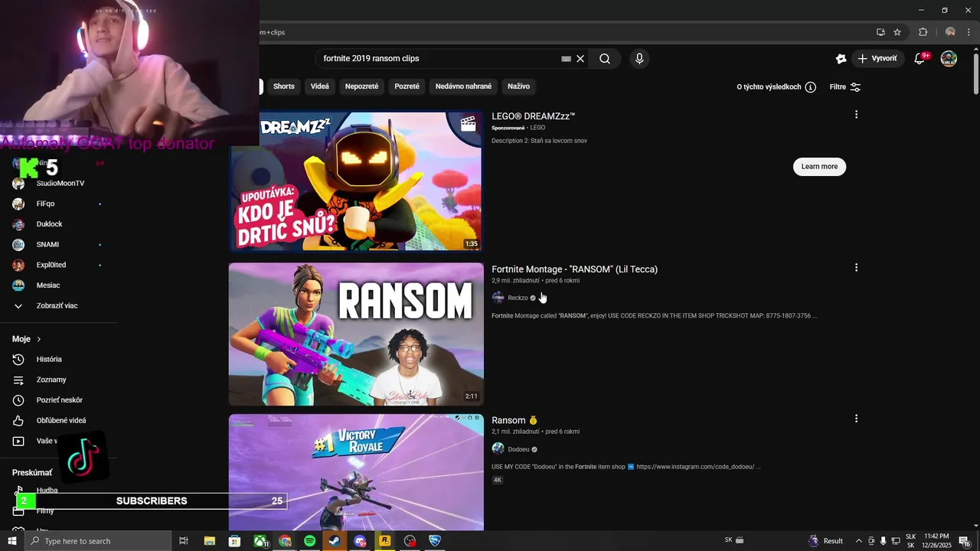Open the YouTube account avatar menu

click(x=949, y=59)
